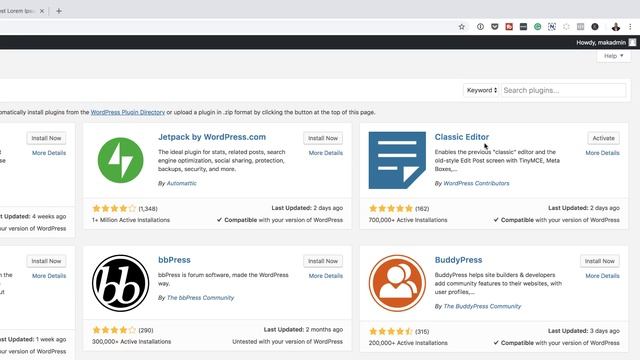Open a new browser tab
Screen dimensions: 640x360
[x=59, y=11]
